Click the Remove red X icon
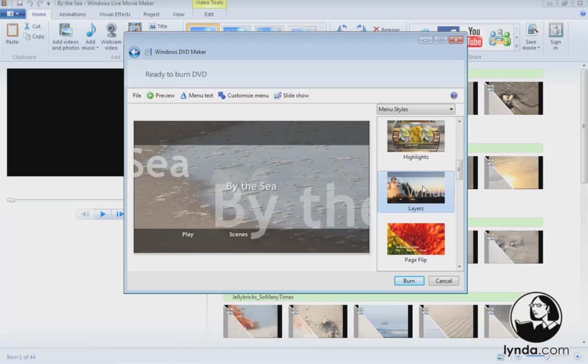Image resolution: width=588 pixels, height=364 pixels. 376,29
